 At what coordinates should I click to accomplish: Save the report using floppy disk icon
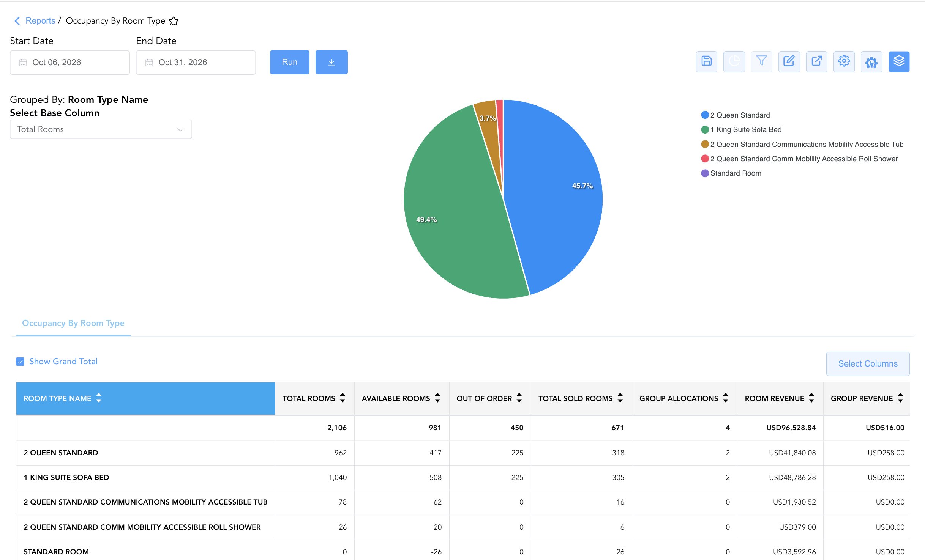(x=706, y=61)
